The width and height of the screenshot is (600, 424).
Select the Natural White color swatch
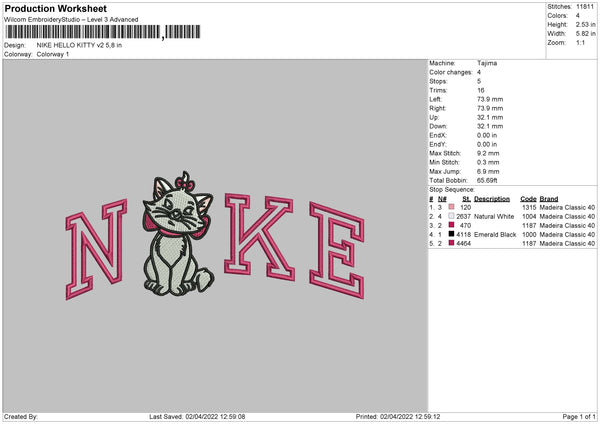coord(452,216)
